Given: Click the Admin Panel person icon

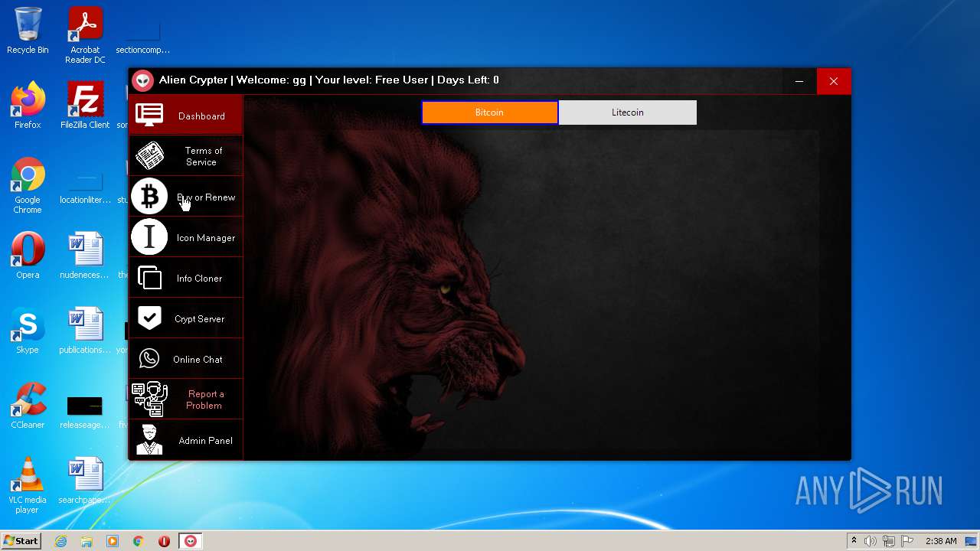Looking at the screenshot, I should point(149,440).
